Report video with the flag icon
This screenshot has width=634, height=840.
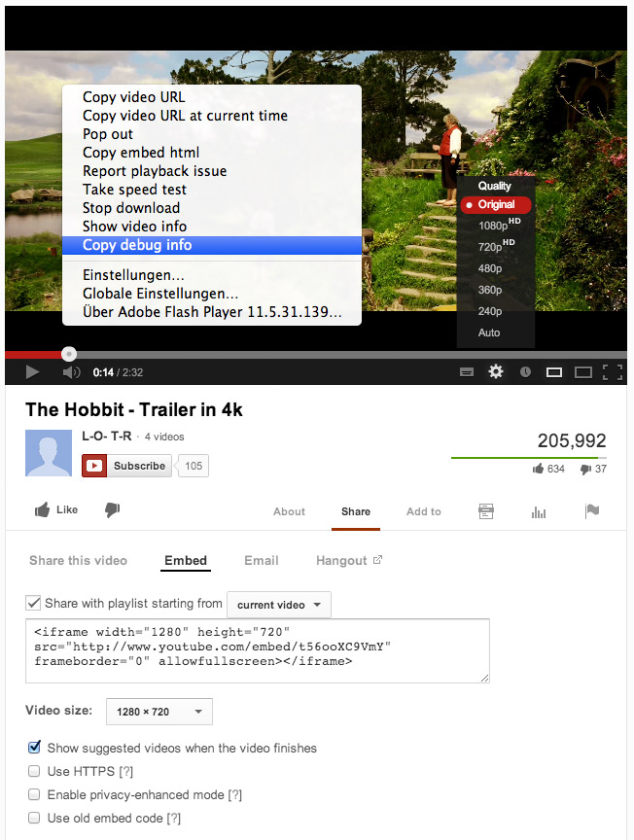(x=591, y=511)
